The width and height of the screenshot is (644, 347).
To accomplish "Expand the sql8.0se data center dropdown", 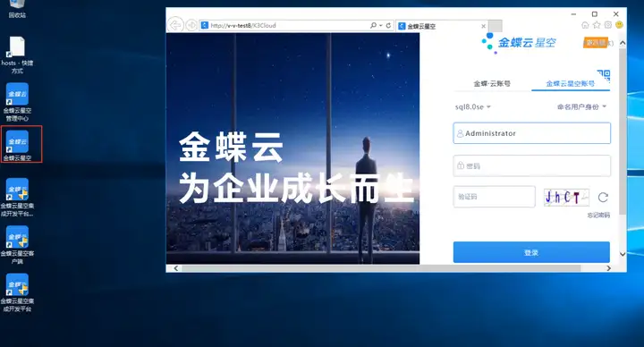I will 473,106.
